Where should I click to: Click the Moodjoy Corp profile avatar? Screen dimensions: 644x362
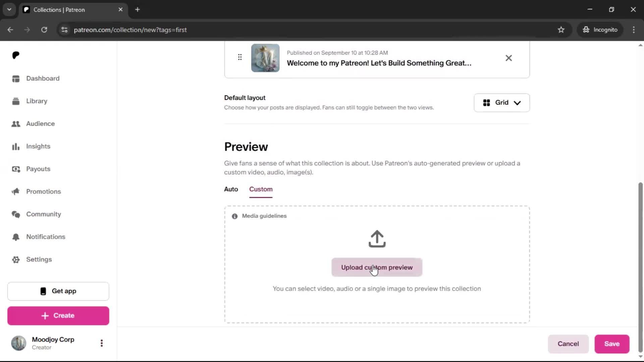pyautogui.click(x=19, y=343)
